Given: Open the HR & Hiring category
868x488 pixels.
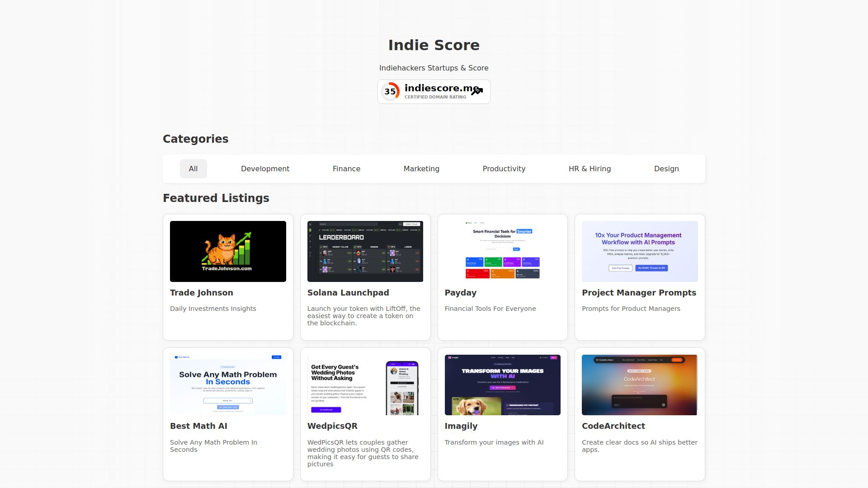Looking at the screenshot, I should (x=590, y=169).
